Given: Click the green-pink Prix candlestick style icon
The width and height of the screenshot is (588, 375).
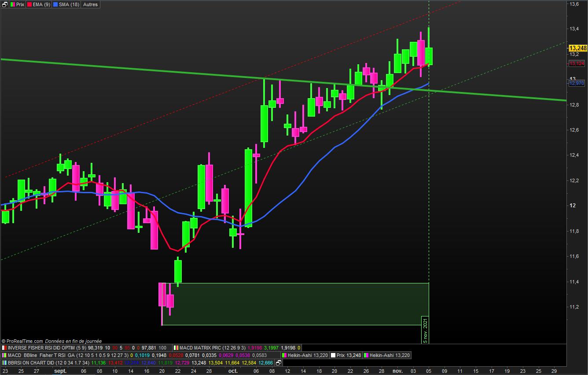Looking at the screenshot, I should tap(12, 4).
